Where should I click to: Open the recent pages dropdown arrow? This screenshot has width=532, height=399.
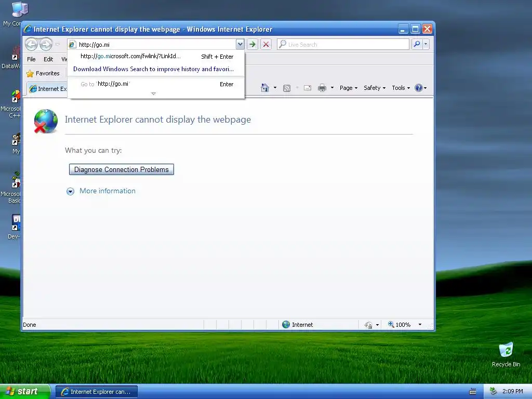(58, 44)
